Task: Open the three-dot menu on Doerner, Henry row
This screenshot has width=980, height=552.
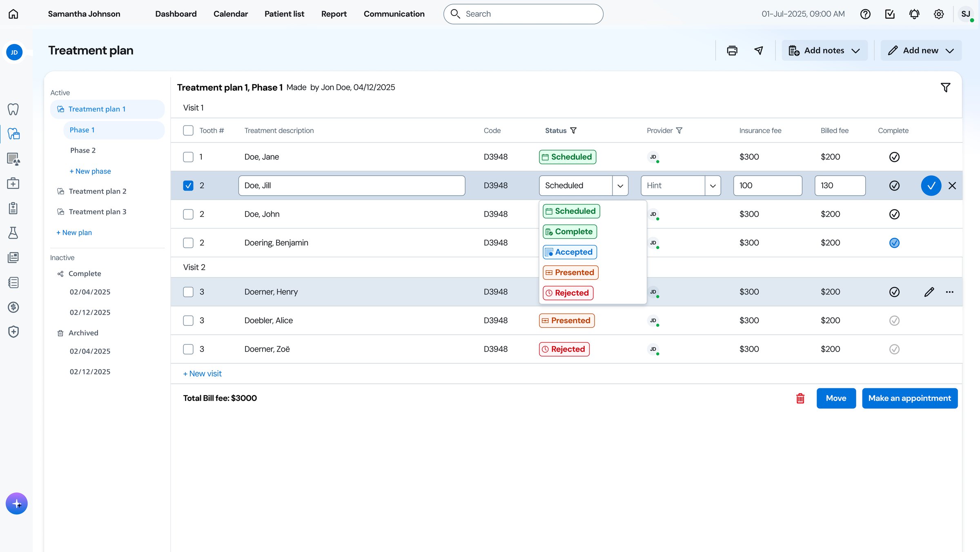Action: [x=950, y=292]
